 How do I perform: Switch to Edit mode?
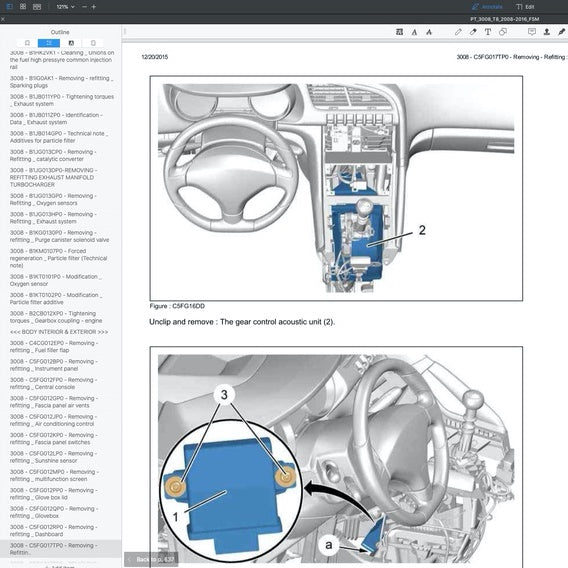click(525, 7)
